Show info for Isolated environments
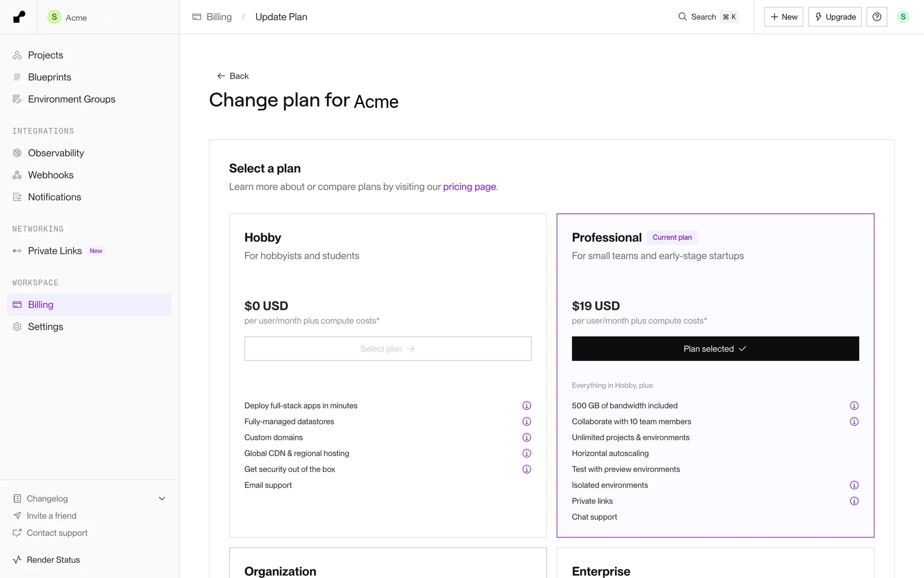Viewport: 924px width, 578px height. (x=854, y=485)
